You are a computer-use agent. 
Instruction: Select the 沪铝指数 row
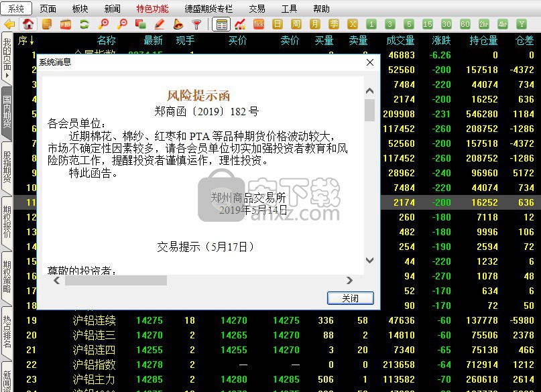pyautogui.click(x=277, y=365)
